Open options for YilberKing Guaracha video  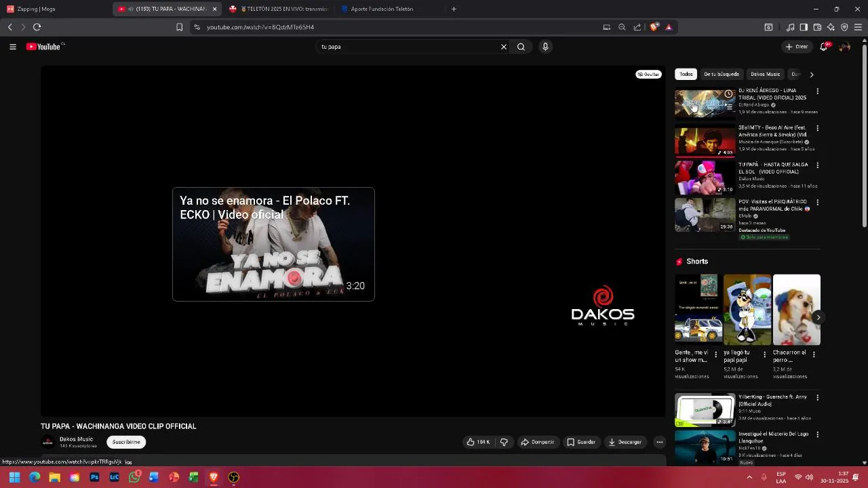coord(817,397)
